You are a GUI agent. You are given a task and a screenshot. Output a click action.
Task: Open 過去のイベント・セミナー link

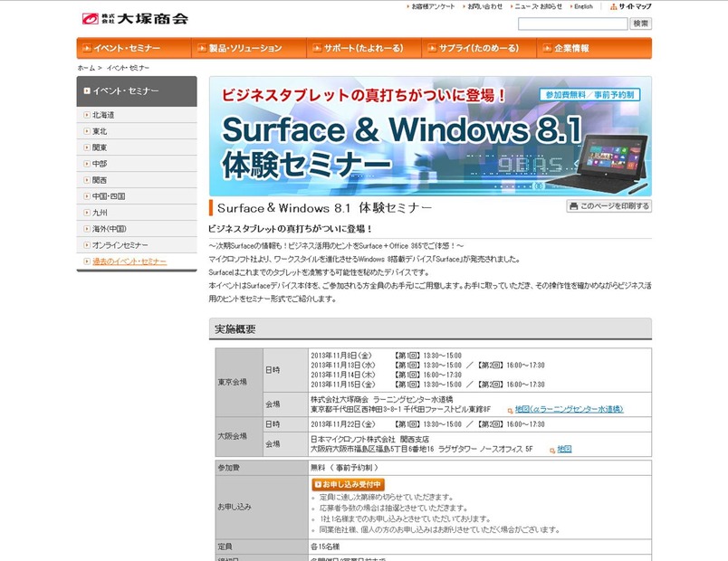129,261
